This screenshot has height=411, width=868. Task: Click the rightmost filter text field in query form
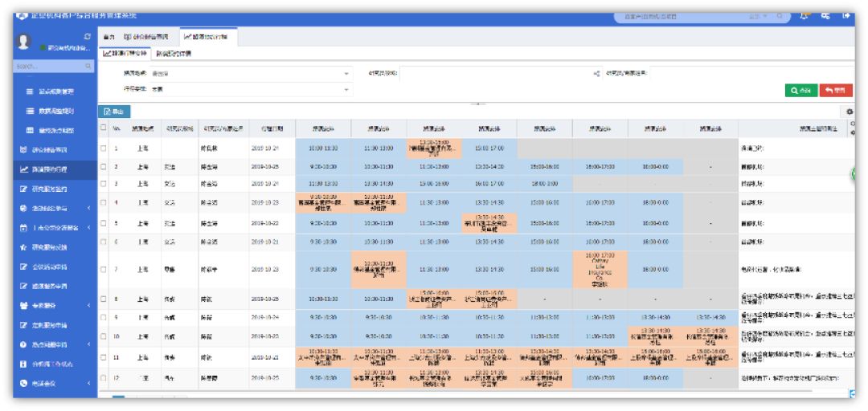(752, 74)
